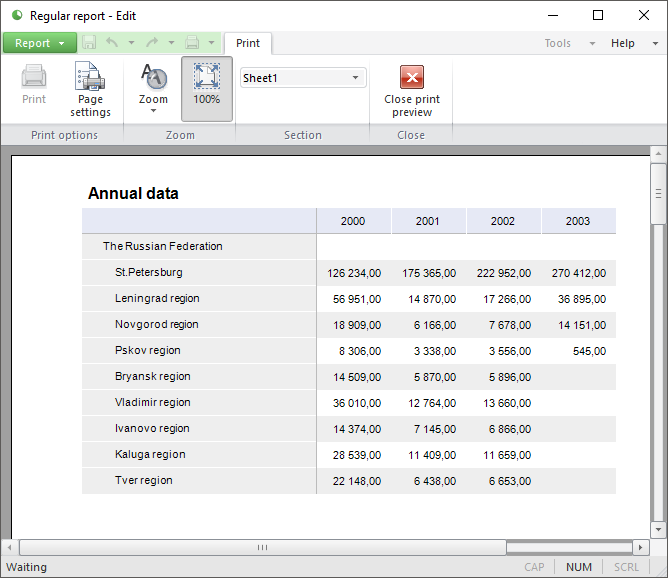Click the vertical scrollbar down arrow
Screen dimensions: 668x578
click(657, 531)
